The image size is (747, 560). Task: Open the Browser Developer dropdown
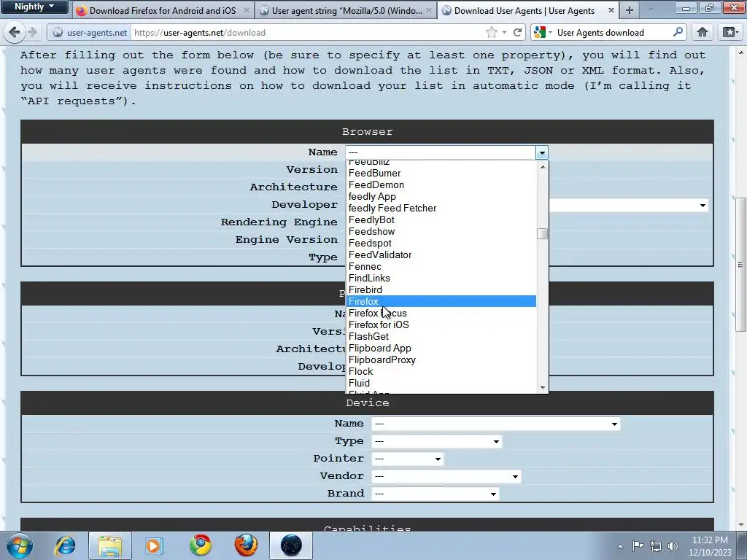click(703, 205)
